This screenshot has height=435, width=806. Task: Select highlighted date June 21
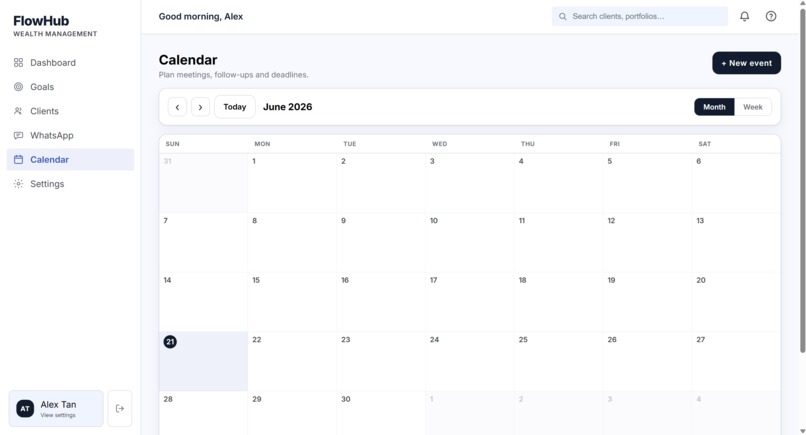tap(204, 361)
